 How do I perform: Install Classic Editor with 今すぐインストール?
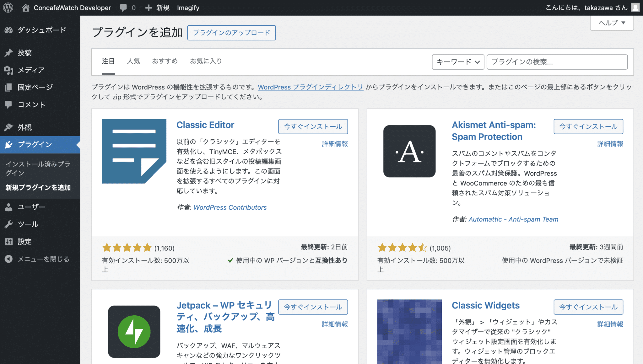[x=313, y=126]
